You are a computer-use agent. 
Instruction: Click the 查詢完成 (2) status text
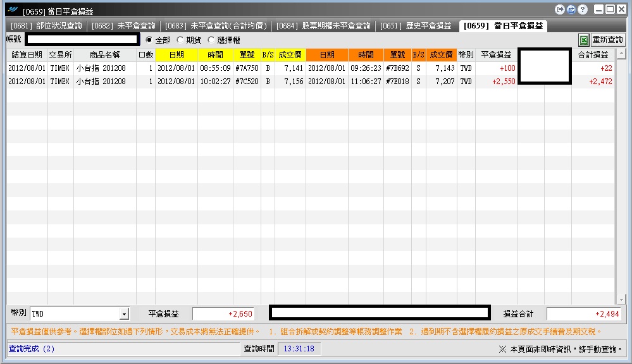tap(32, 349)
